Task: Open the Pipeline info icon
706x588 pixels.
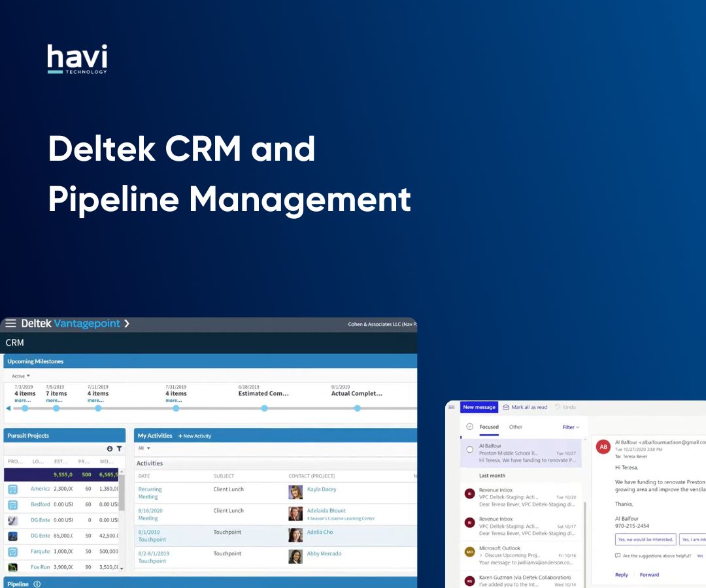Action: (37, 584)
